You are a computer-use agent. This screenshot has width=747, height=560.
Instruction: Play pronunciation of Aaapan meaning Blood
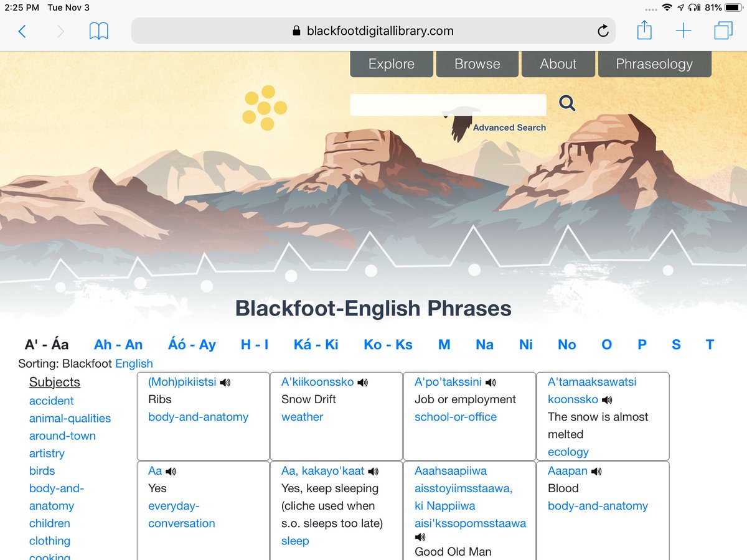pyautogui.click(x=598, y=471)
